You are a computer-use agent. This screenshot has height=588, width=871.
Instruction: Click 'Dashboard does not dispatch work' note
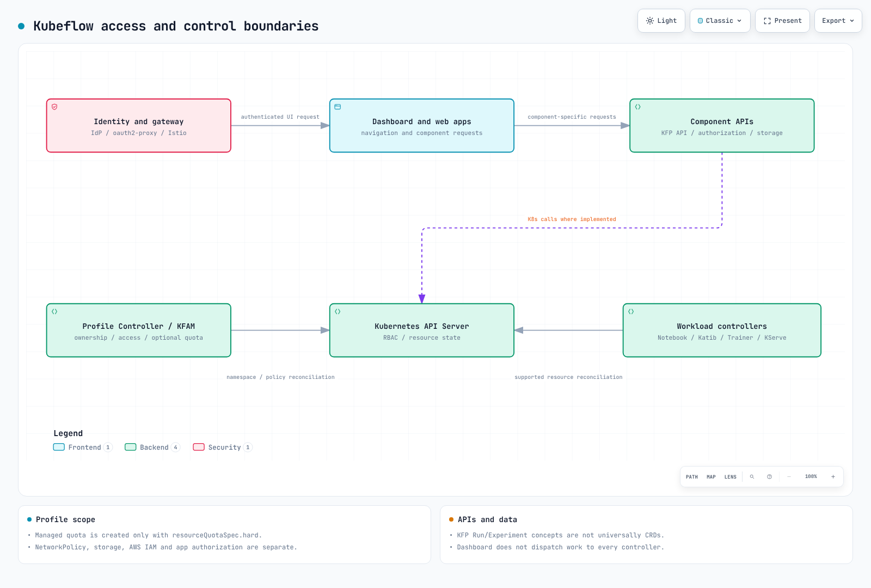pos(561,547)
